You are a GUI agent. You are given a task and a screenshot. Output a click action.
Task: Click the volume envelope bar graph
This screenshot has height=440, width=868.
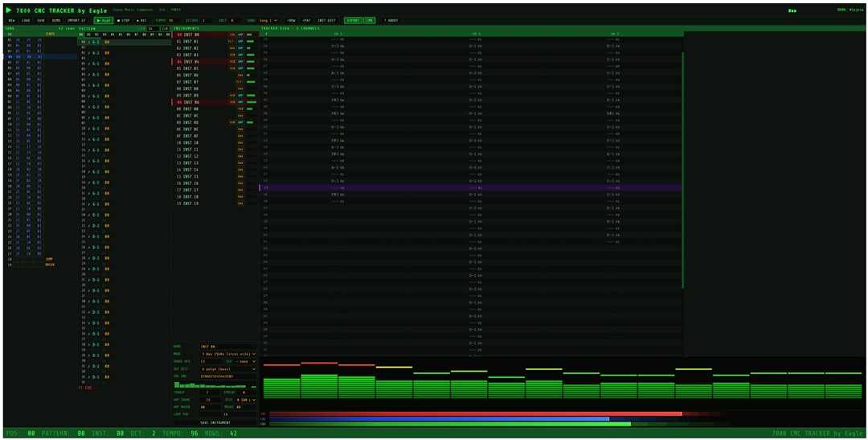[x=215, y=384]
